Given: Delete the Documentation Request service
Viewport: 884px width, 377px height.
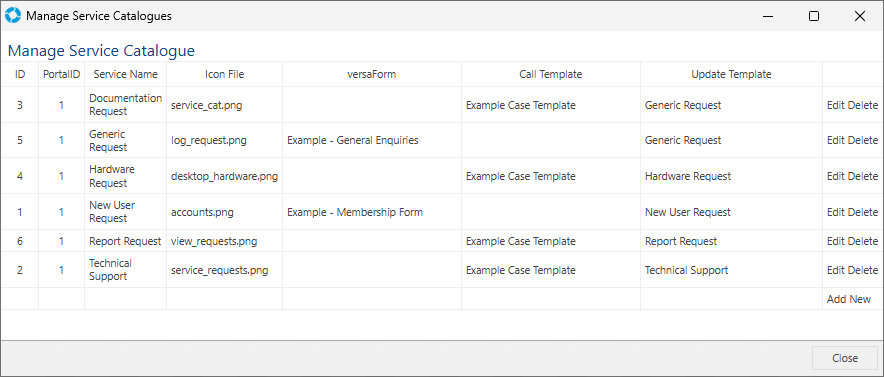Looking at the screenshot, I should pos(863,105).
